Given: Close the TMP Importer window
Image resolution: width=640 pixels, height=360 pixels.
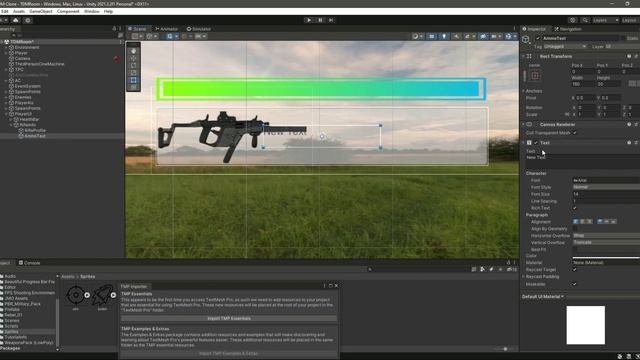Looking at the screenshot, I should pyautogui.click(x=336, y=286).
